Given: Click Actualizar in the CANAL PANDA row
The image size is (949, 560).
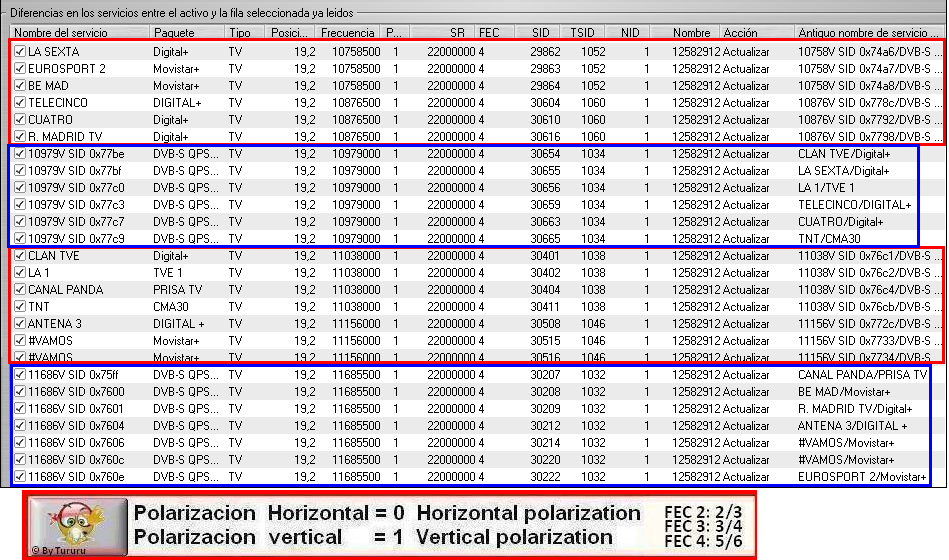Looking at the screenshot, I should coord(746,289).
